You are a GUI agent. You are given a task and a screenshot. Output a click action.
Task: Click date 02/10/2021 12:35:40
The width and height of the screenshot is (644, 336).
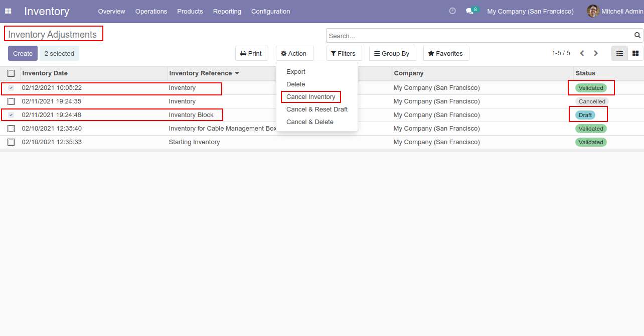[52, 129]
